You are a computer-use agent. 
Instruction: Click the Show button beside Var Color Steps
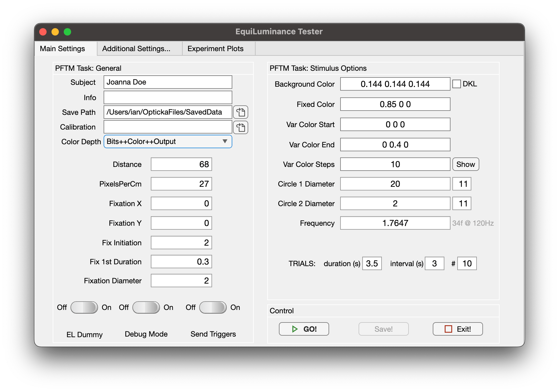(x=466, y=164)
